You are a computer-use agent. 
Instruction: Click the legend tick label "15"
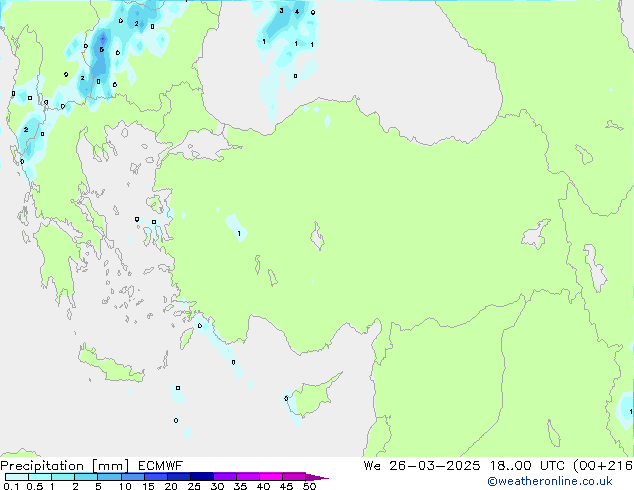[148, 486]
